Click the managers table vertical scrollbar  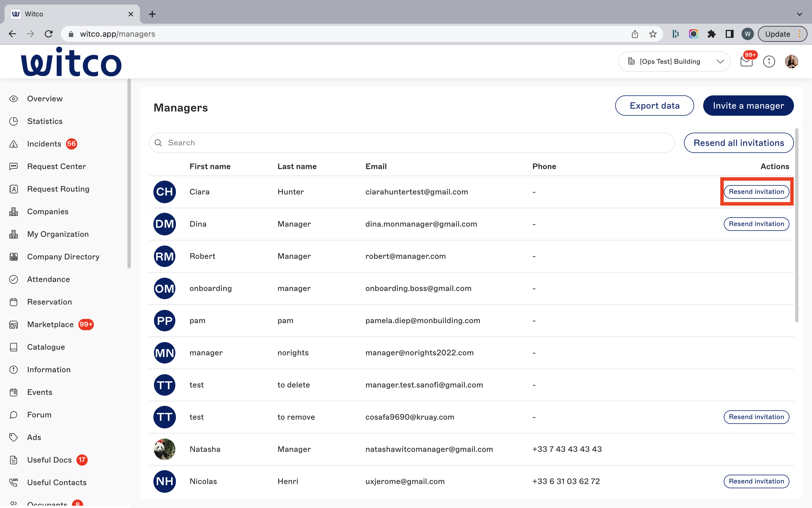click(x=796, y=225)
